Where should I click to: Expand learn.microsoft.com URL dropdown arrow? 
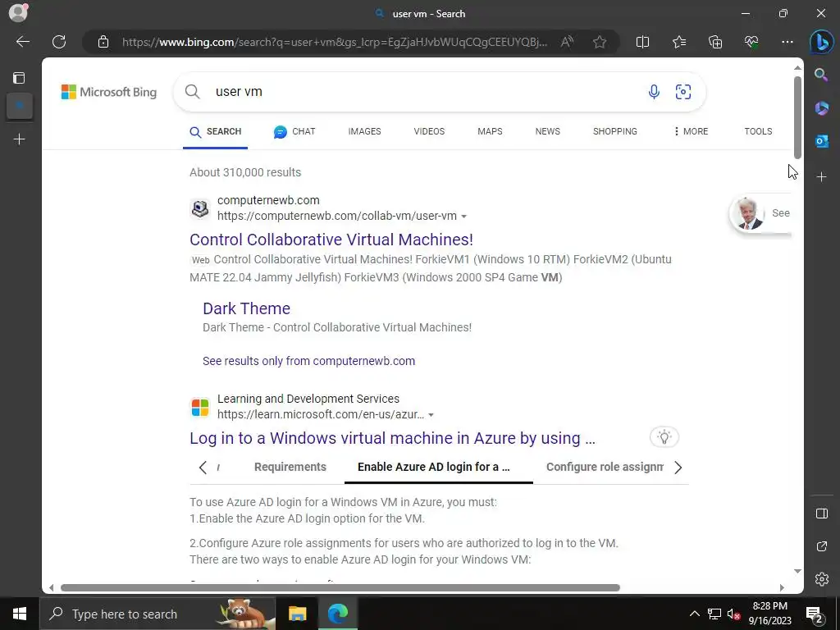click(x=431, y=415)
